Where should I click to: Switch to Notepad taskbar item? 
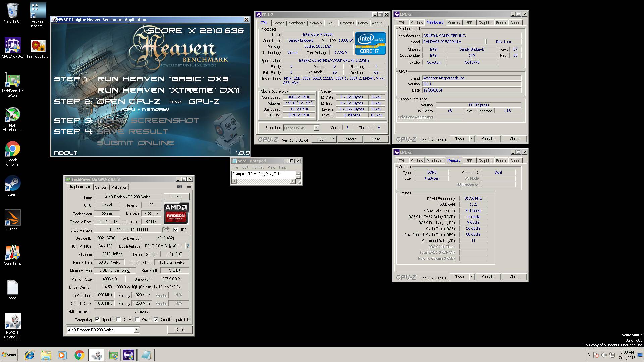click(146, 355)
